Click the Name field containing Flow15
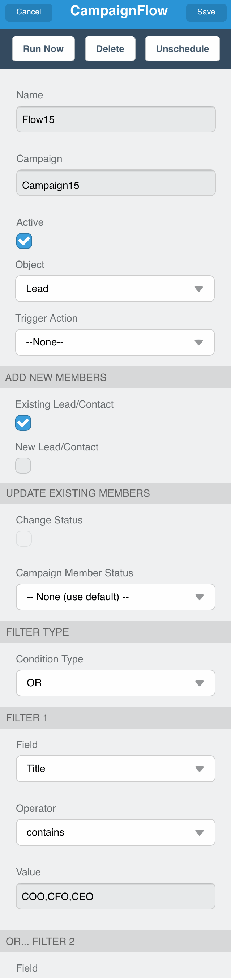 [116, 119]
